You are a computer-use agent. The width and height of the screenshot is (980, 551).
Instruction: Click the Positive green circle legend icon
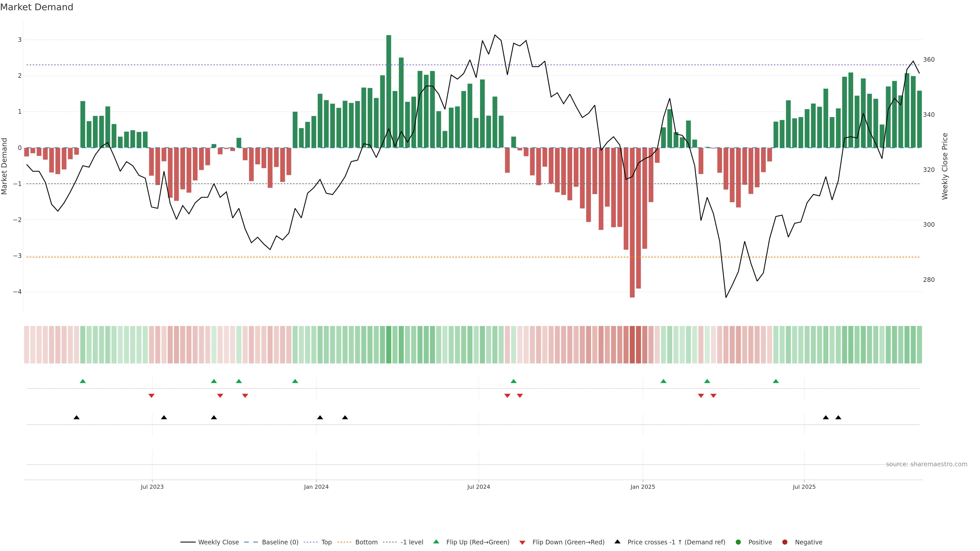[x=738, y=542]
